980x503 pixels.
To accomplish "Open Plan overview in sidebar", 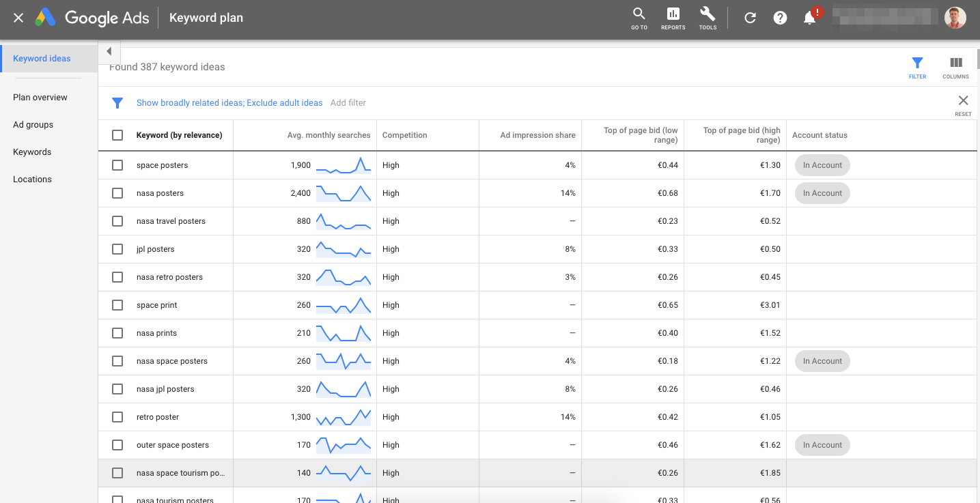I will point(40,98).
